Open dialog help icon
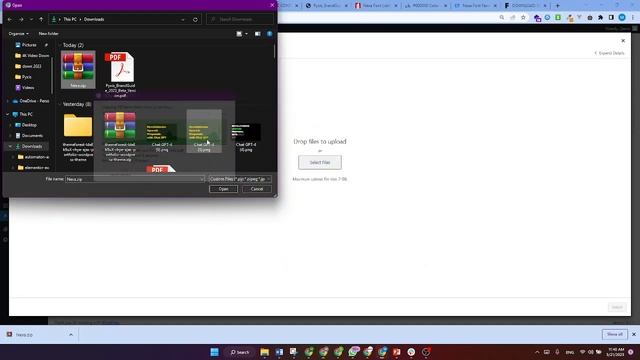The width and height of the screenshot is (640, 360). coord(269,33)
